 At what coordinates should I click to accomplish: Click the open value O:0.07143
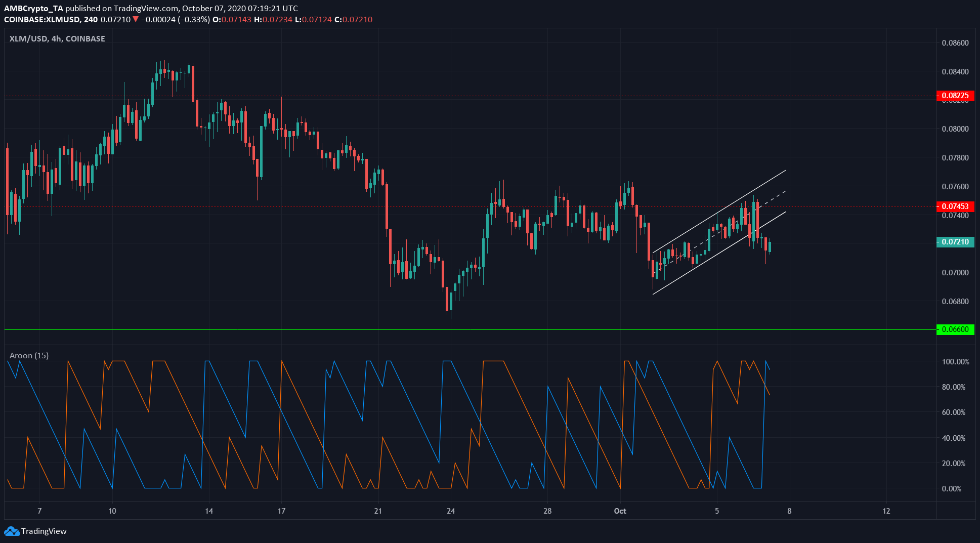pos(232,19)
